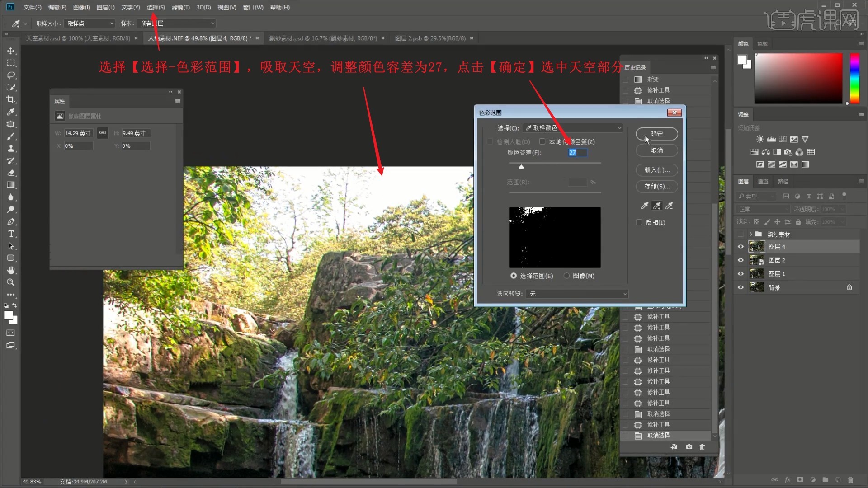Open the 选区预览 dropdown

coord(576,294)
